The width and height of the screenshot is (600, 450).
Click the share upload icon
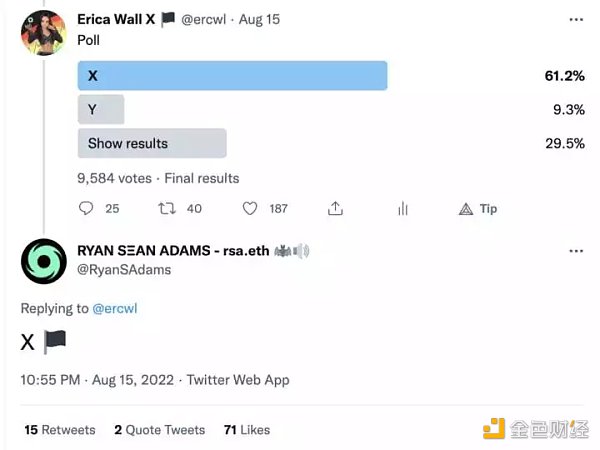tap(335, 208)
